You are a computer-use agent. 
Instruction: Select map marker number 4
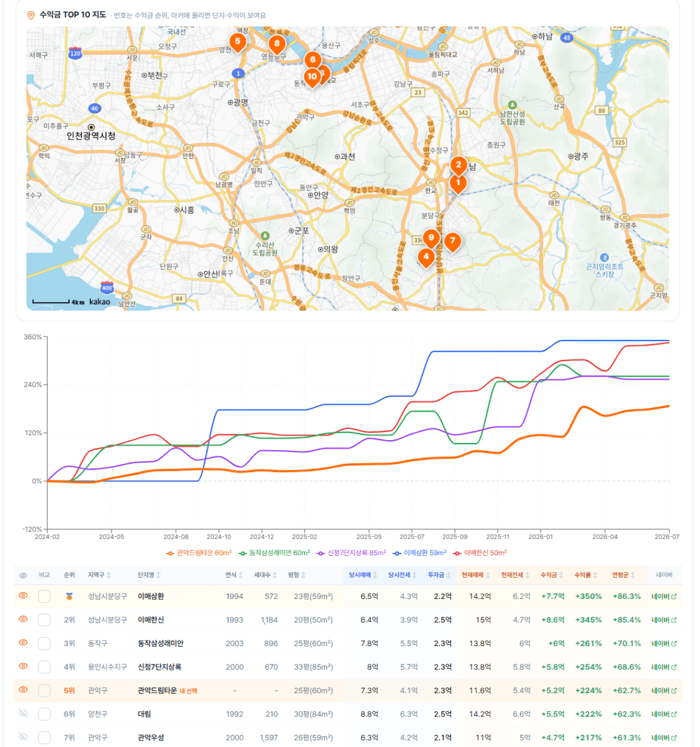pos(426,258)
